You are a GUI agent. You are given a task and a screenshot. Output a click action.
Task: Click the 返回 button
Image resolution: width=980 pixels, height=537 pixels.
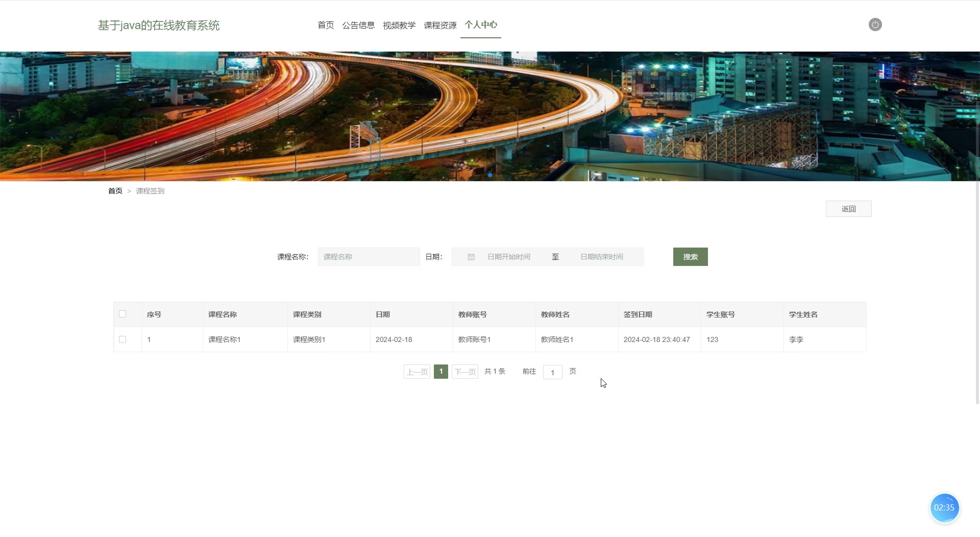[x=848, y=209]
